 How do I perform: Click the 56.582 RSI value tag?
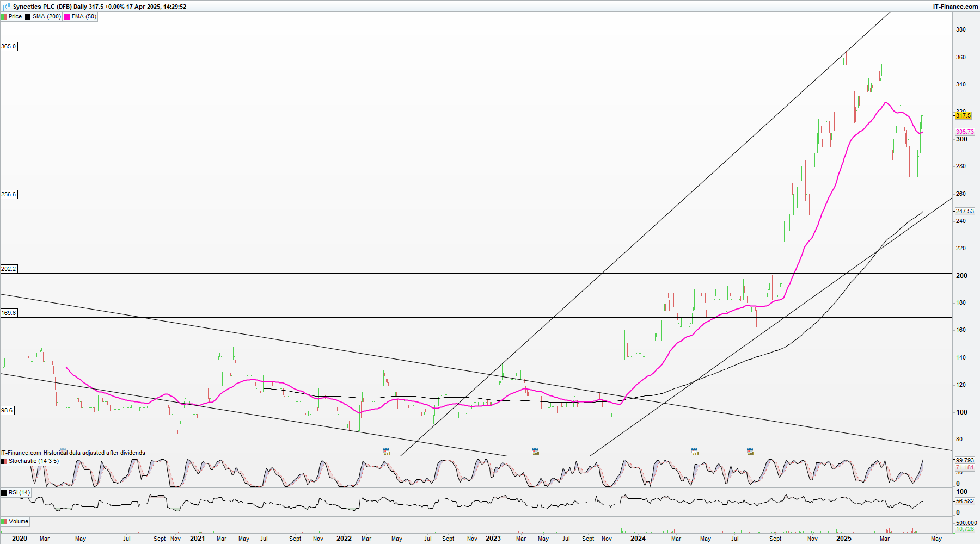(x=965, y=502)
